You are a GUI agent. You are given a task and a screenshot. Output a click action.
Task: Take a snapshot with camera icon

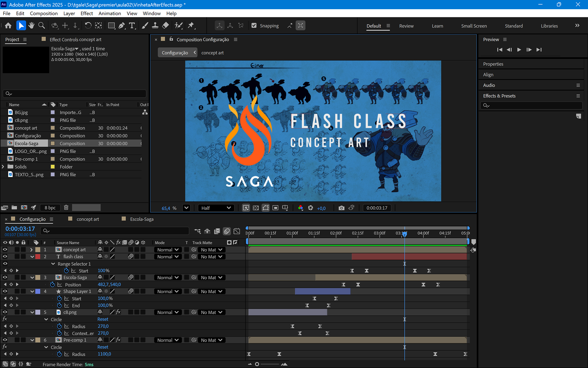pyautogui.click(x=341, y=208)
